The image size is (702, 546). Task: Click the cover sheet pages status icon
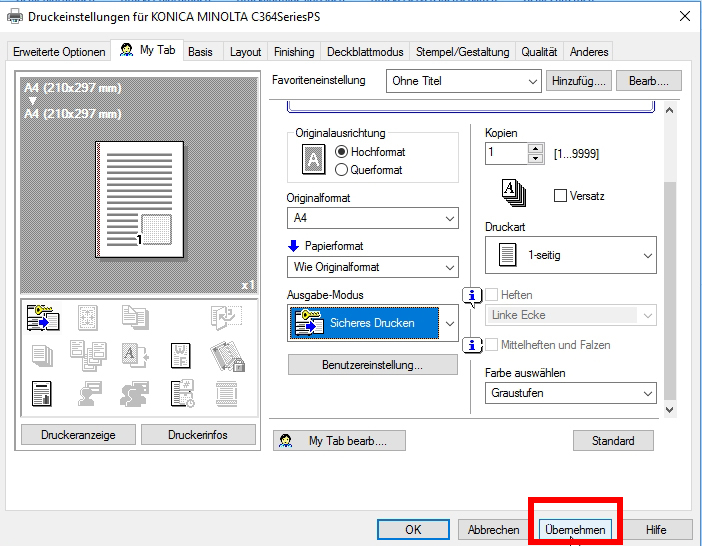pos(135,317)
